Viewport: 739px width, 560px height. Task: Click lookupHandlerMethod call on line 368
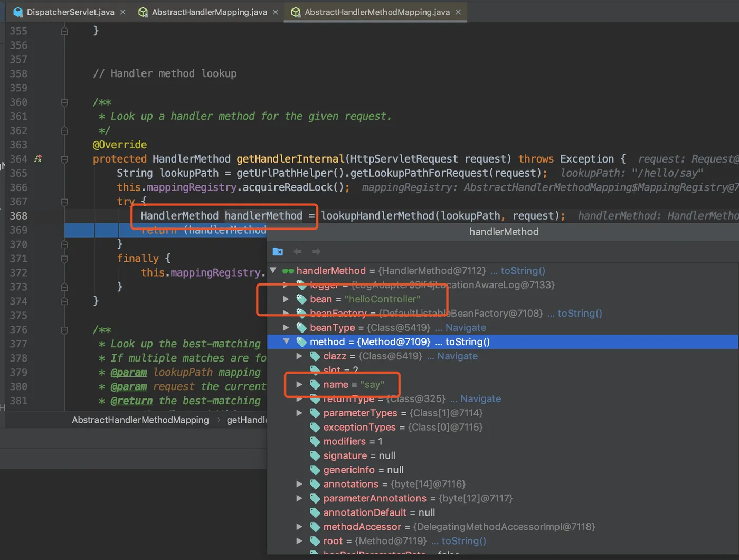coord(377,215)
